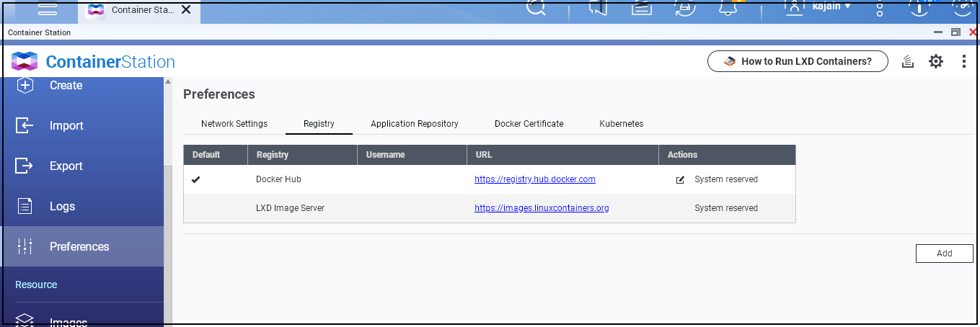Click the Create plus icon
The height and width of the screenshot is (327, 980).
[25, 85]
